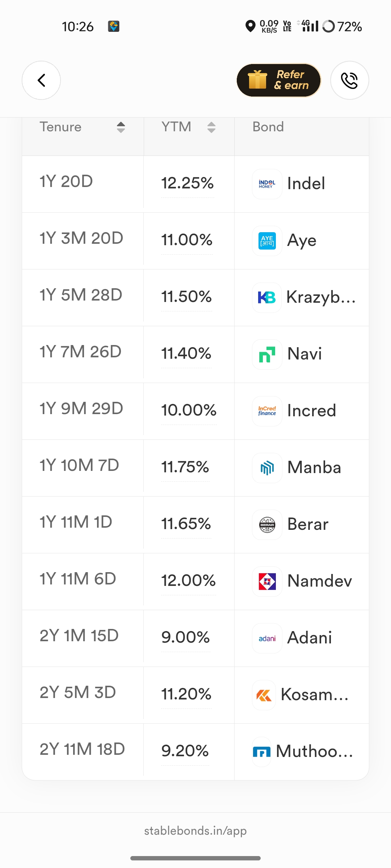Viewport: 391px width, 868px height.
Task: Tap the 12.00% YTM for Namdev
Action: 188,581
